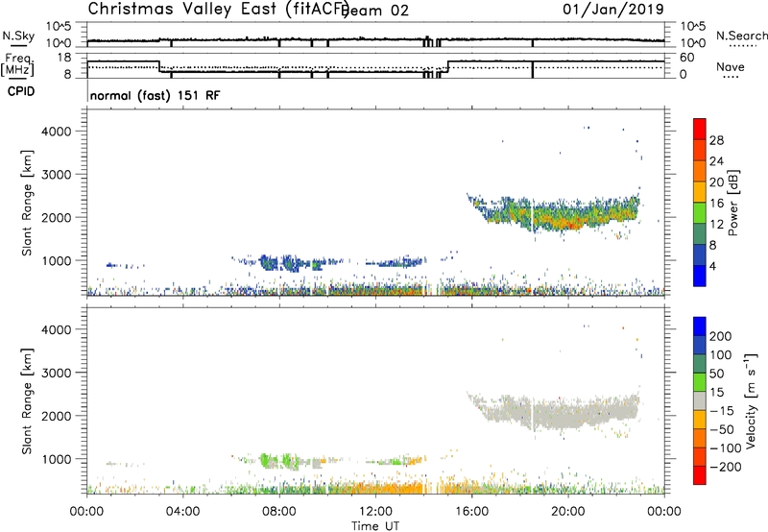This screenshot has width=768, height=532.
Task: Click the "Power [dB]" colorbar title
Action: point(732,203)
